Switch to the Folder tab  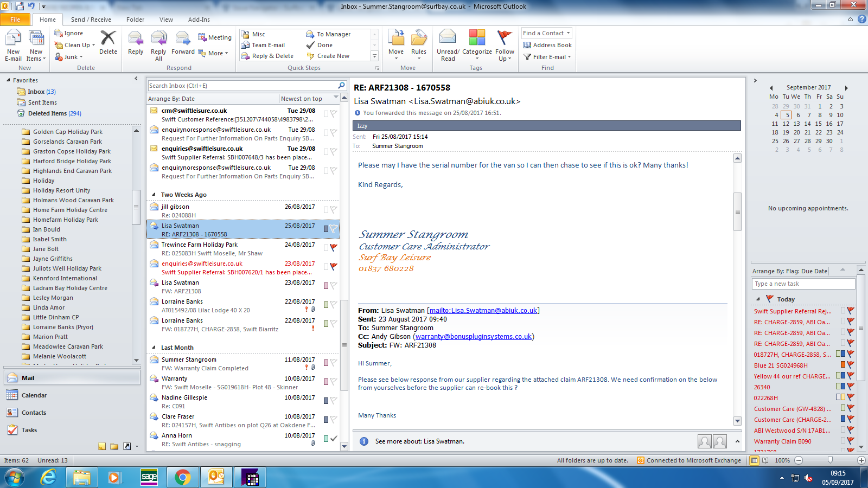coord(135,20)
